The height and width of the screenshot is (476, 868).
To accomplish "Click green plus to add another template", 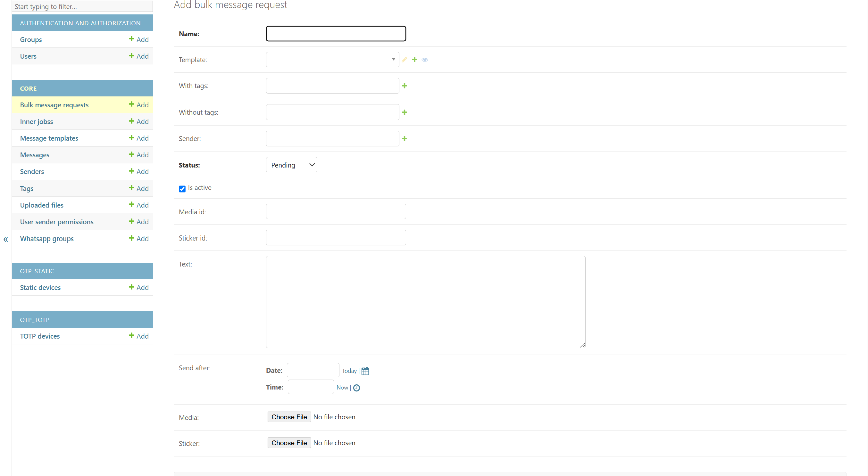I will [414, 60].
